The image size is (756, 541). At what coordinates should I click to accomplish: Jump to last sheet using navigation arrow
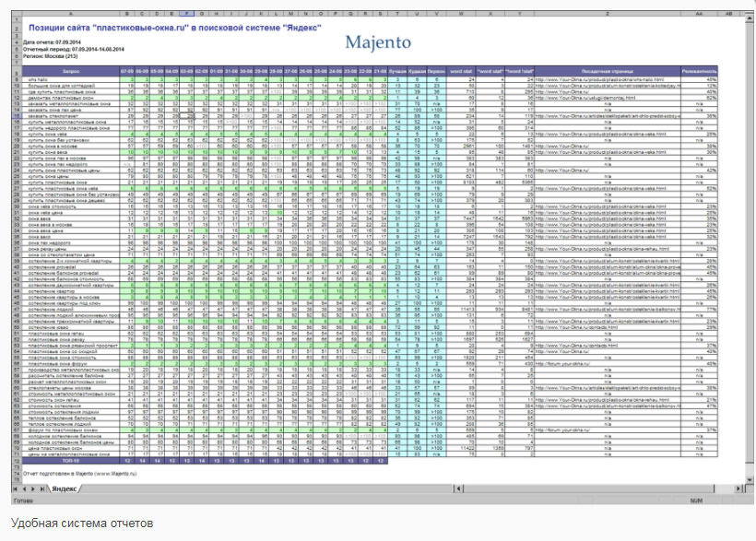pyautogui.click(x=43, y=488)
